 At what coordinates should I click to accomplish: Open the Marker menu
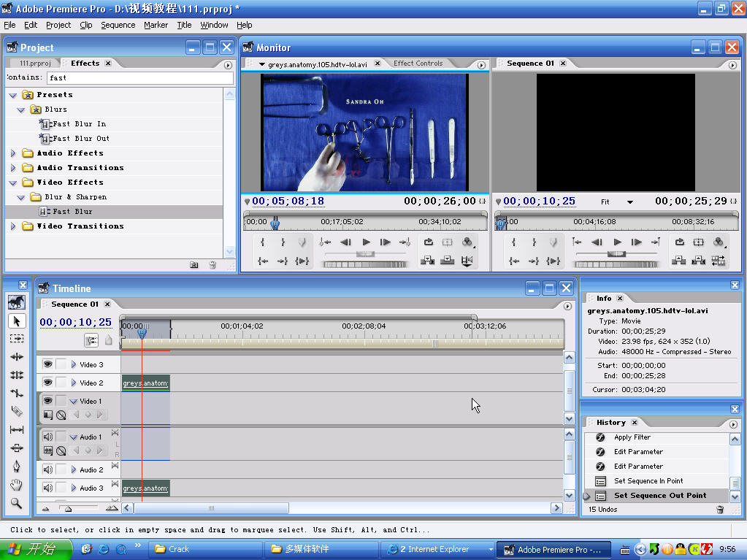156,25
